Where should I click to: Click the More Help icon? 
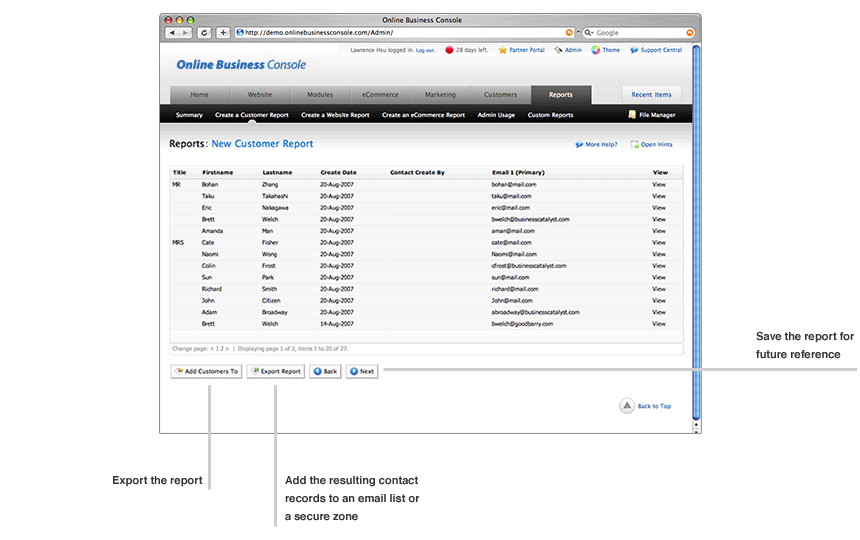(x=579, y=145)
